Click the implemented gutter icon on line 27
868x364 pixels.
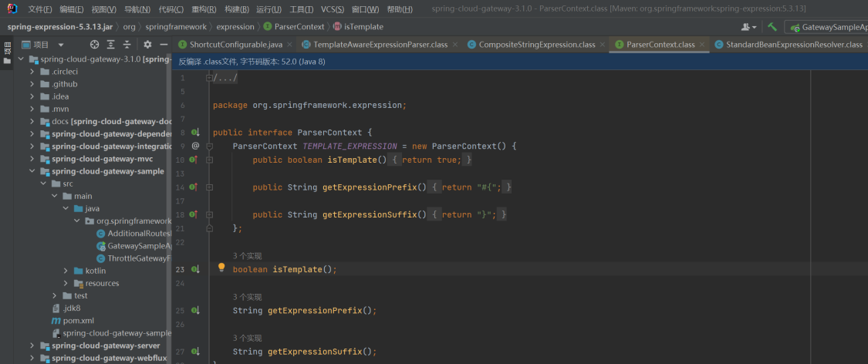195,352
